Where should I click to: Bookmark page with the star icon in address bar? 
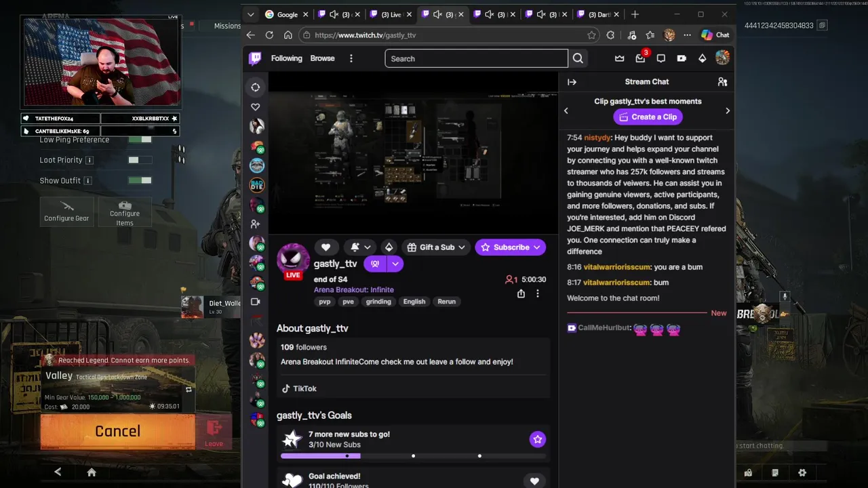click(591, 35)
